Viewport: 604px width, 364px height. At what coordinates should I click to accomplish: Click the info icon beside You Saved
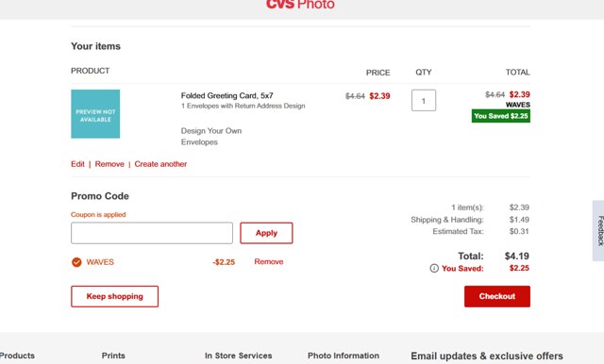coord(434,268)
